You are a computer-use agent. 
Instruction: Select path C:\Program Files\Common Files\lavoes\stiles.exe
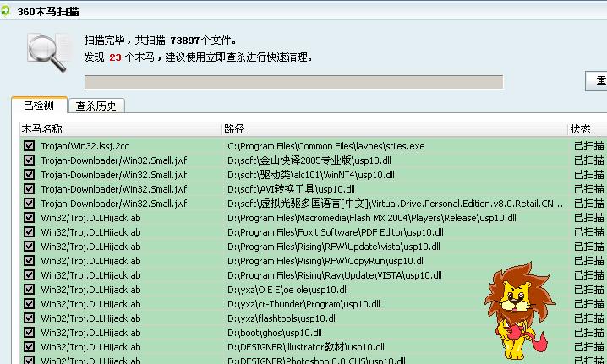(x=326, y=146)
